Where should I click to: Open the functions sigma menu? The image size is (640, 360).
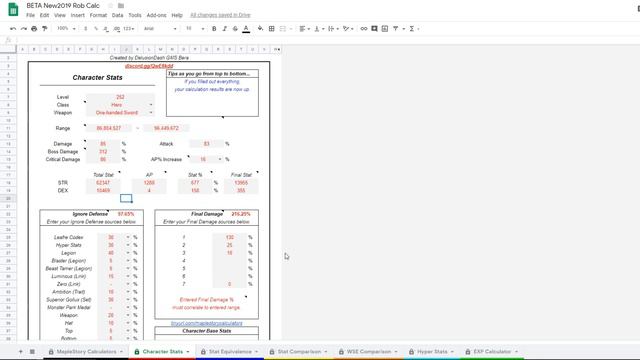pyautogui.click(x=414, y=29)
